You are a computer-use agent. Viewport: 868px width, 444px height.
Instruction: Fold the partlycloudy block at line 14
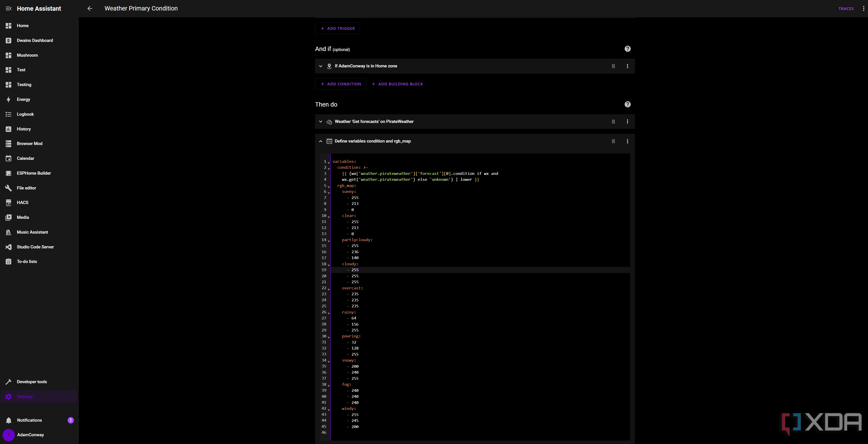329,241
